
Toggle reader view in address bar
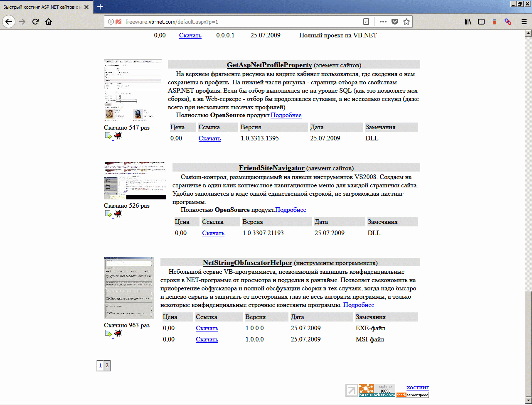(x=366, y=22)
